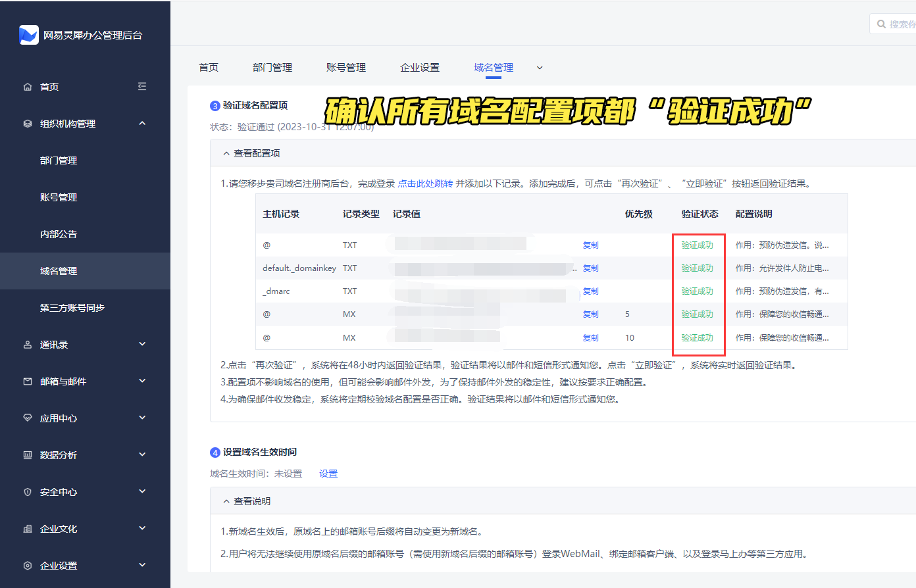Collapse the sidebar using the menu-fold icon
This screenshot has height=588, width=916.
pyautogui.click(x=142, y=86)
